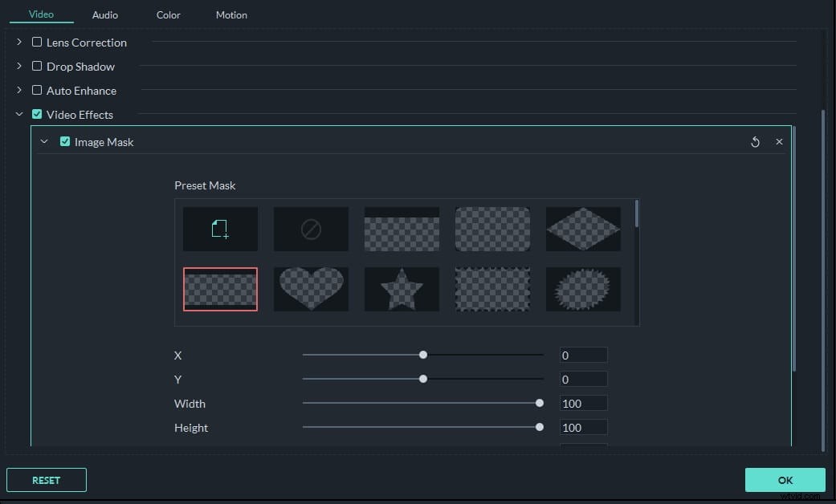Enable the Drop Shadow checkbox
The width and height of the screenshot is (836, 504).
point(36,66)
